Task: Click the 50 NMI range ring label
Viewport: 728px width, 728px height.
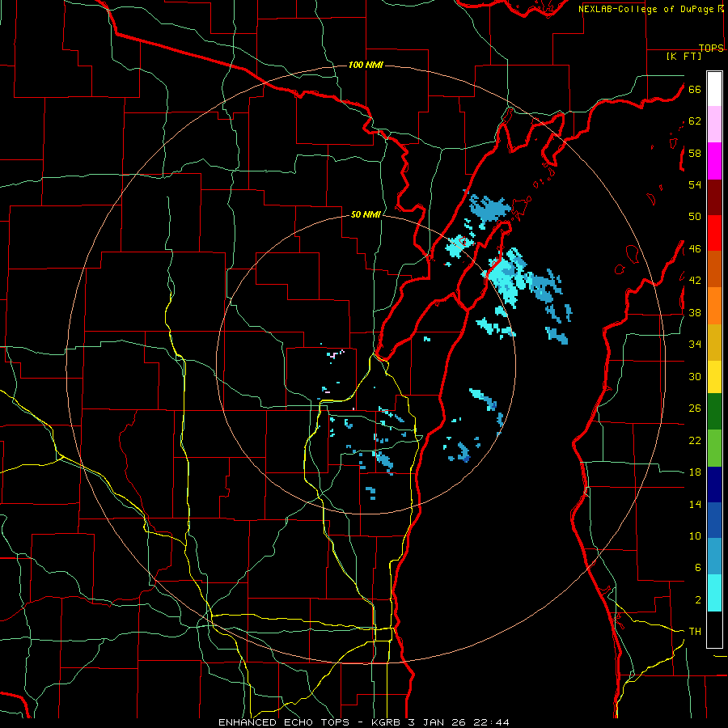Action: pyautogui.click(x=366, y=214)
